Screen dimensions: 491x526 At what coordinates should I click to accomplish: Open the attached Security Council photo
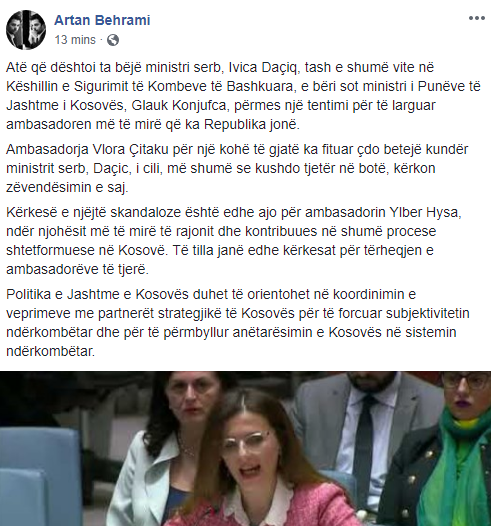[x=246, y=449]
